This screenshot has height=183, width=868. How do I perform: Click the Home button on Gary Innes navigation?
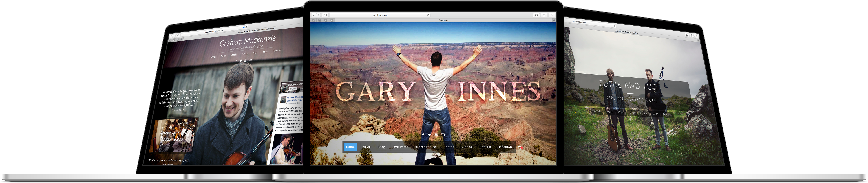(x=350, y=147)
